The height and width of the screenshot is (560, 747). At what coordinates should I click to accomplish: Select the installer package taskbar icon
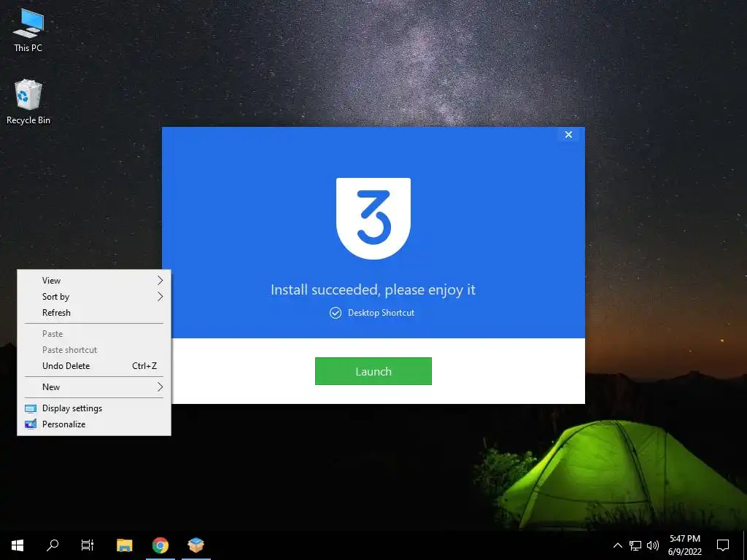click(196, 545)
